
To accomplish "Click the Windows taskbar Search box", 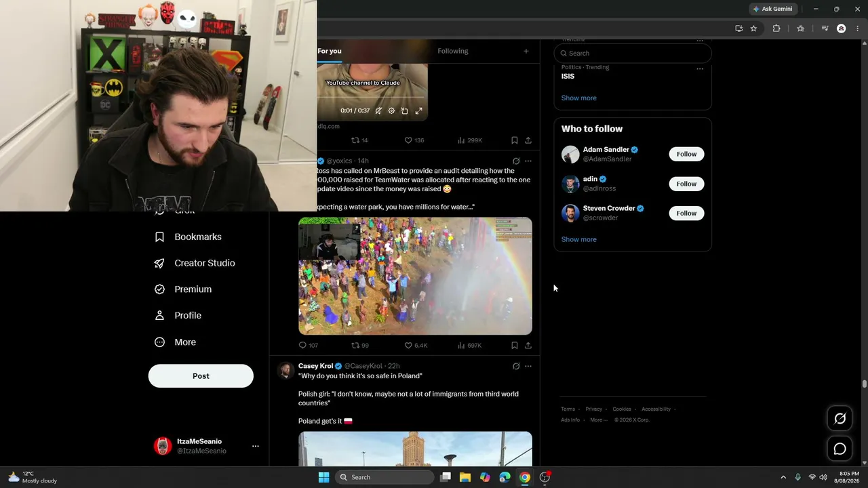I will 384,477.
